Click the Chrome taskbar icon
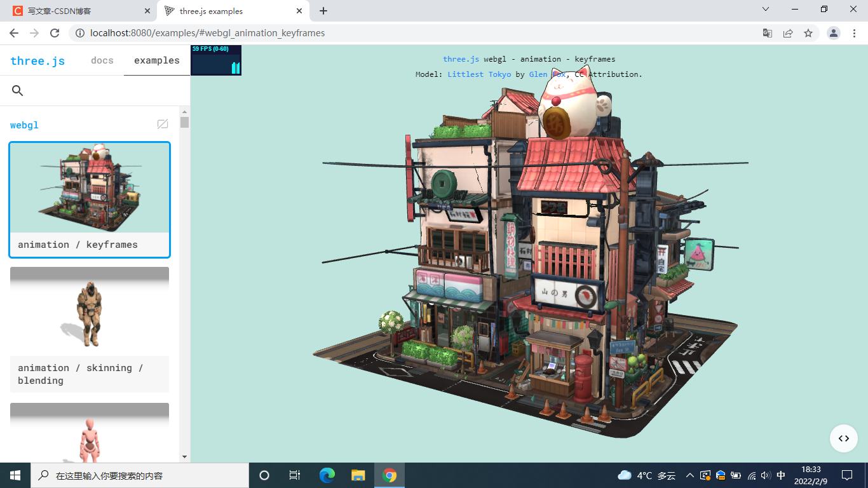 point(390,475)
